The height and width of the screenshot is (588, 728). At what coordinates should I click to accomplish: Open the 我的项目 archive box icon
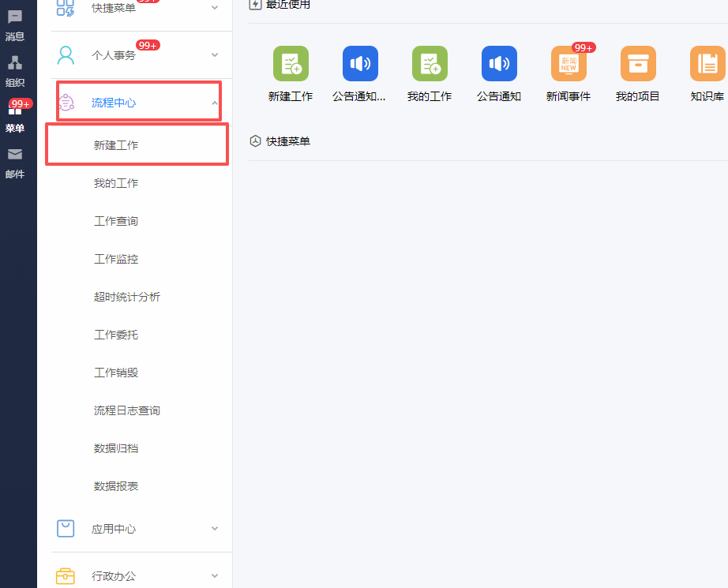click(x=638, y=64)
